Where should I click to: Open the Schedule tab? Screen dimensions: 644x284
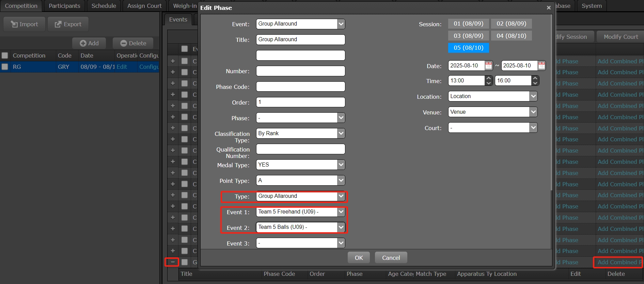pos(104,6)
